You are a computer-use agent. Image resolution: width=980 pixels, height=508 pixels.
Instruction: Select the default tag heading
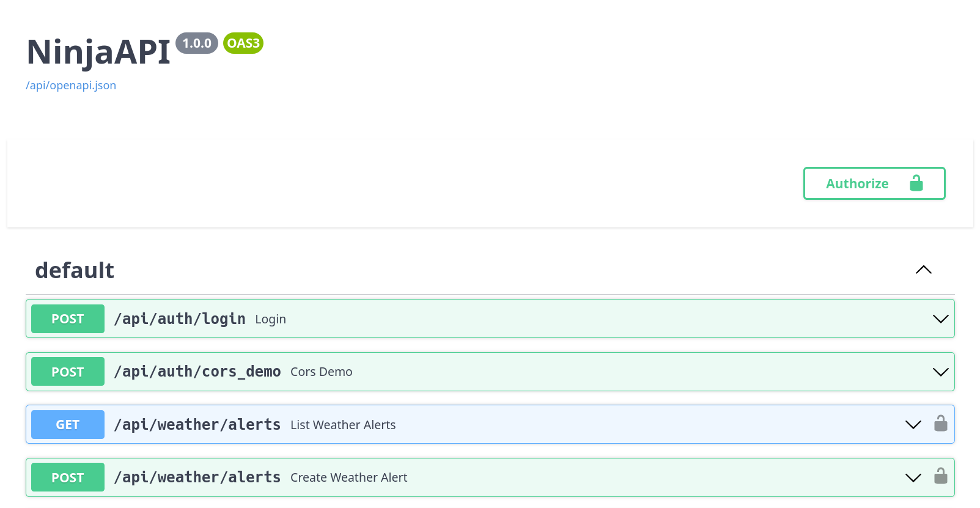pyautogui.click(x=75, y=270)
